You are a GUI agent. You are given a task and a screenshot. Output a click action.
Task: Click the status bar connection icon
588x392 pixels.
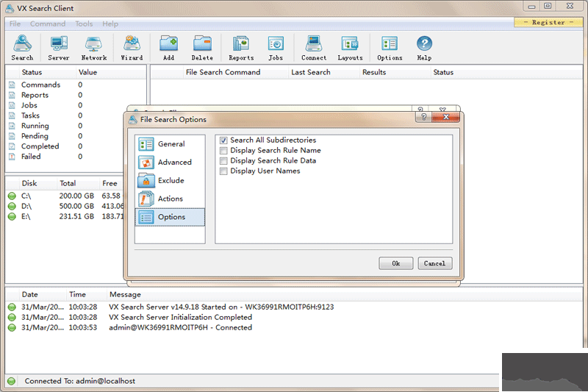click(11, 381)
